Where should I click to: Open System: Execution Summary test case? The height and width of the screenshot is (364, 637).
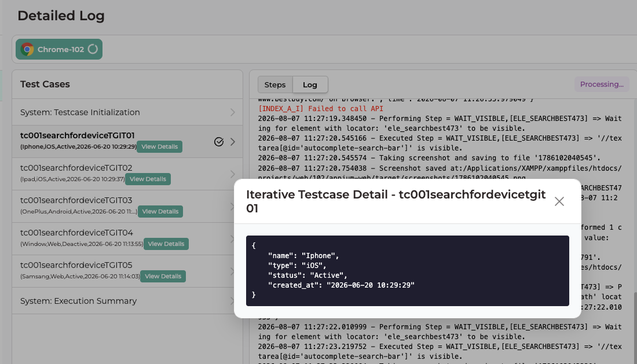click(x=127, y=301)
